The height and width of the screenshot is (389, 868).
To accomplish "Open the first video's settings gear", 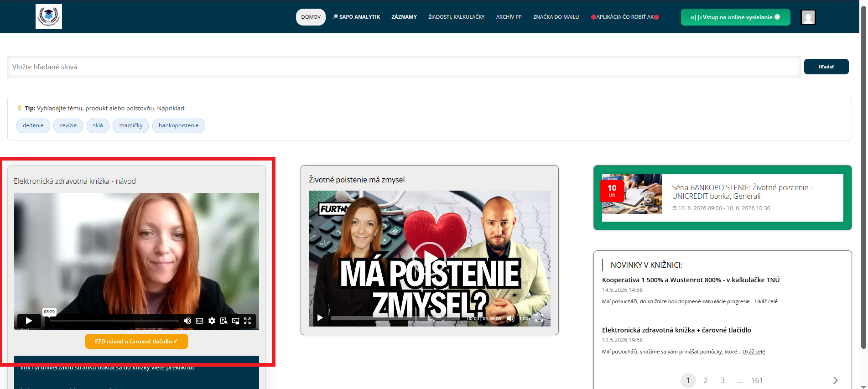I will (x=212, y=321).
